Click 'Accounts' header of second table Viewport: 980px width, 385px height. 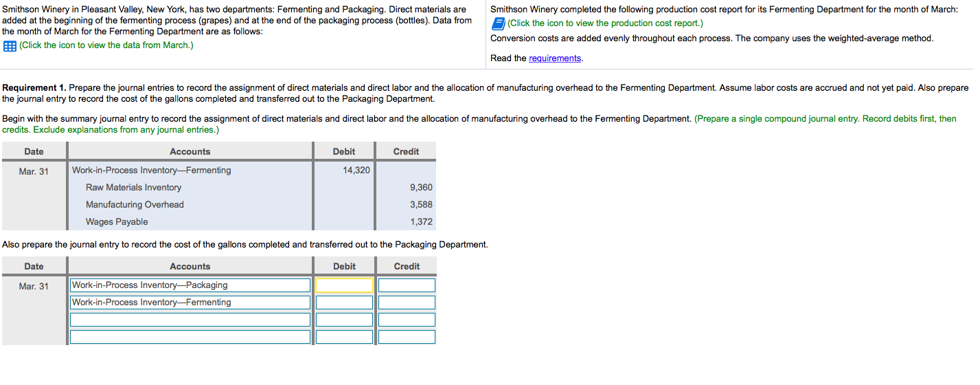tap(190, 267)
